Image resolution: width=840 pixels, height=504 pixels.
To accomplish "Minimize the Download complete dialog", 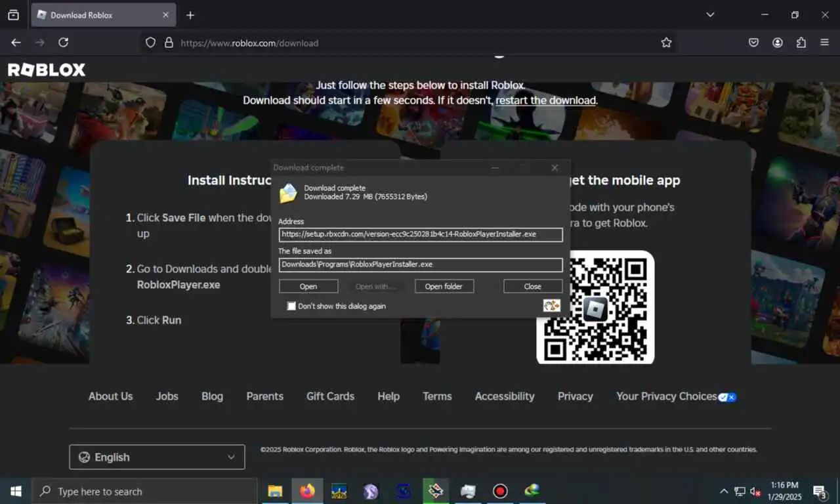I will pyautogui.click(x=495, y=167).
